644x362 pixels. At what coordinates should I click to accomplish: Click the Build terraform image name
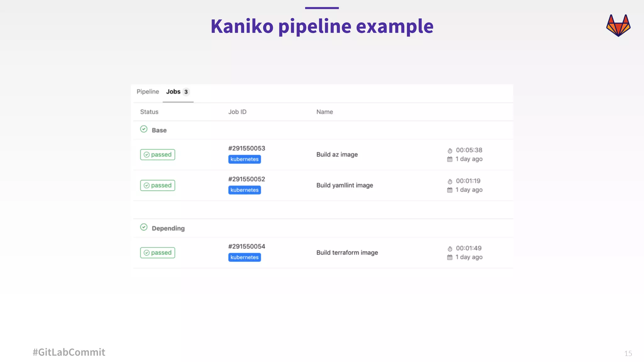coord(347,253)
